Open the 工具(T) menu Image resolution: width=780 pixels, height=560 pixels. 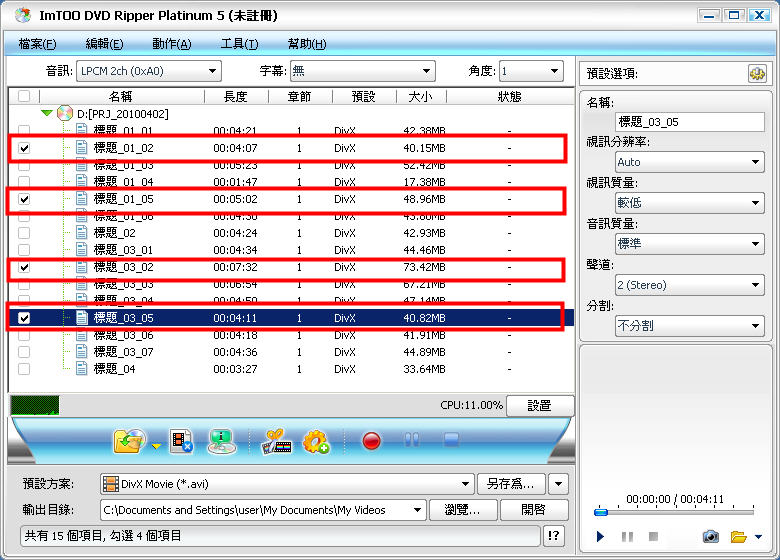point(239,44)
